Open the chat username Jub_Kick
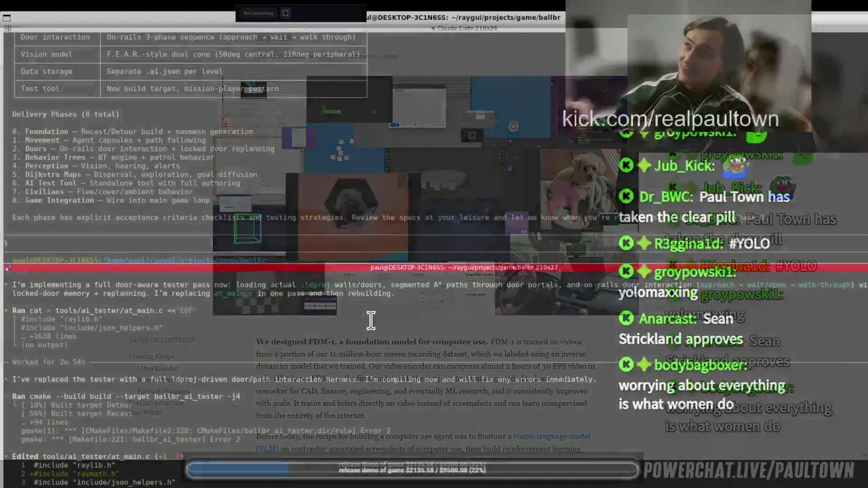The width and height of the screenshot is (868, 488). click(x=684, y=166)
